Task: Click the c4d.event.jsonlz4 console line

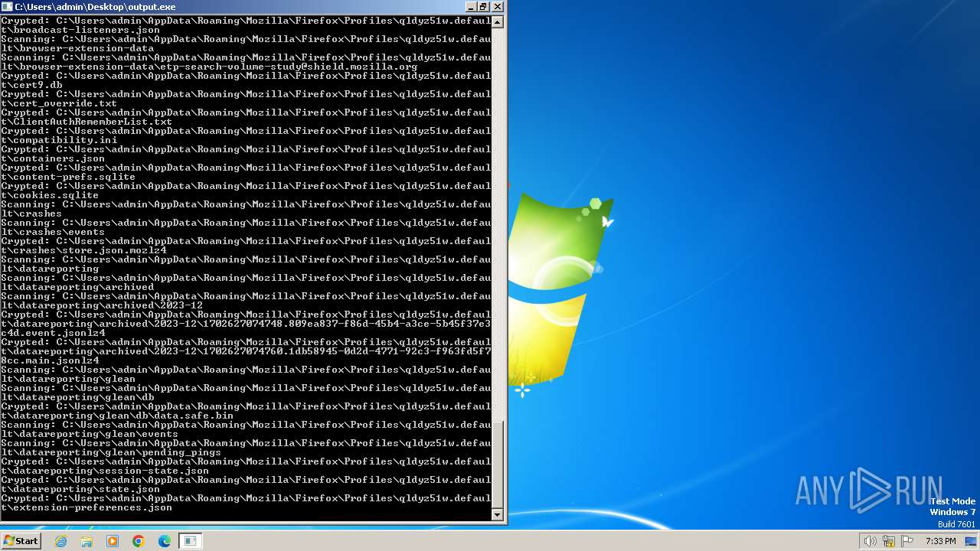Action: point(52,333)
